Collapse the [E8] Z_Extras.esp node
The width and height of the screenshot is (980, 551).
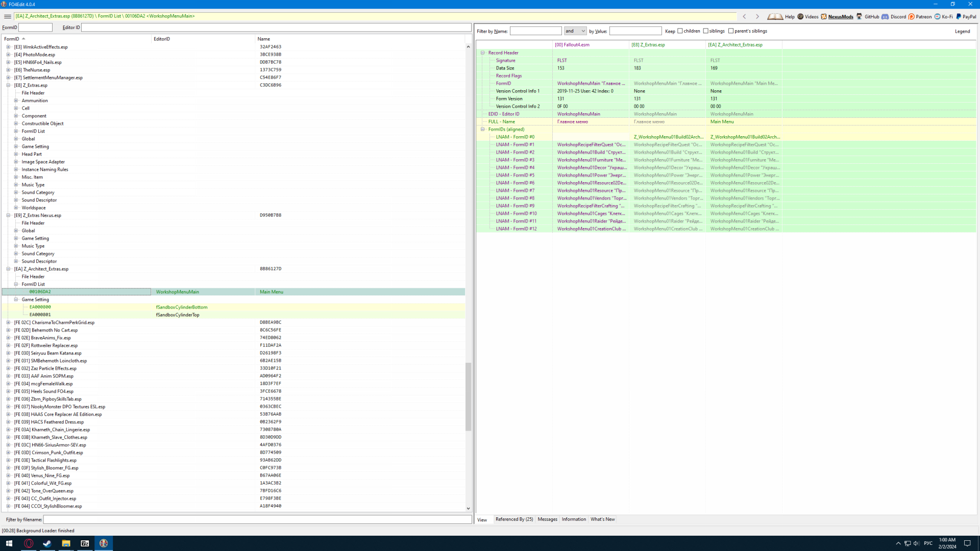8,85
